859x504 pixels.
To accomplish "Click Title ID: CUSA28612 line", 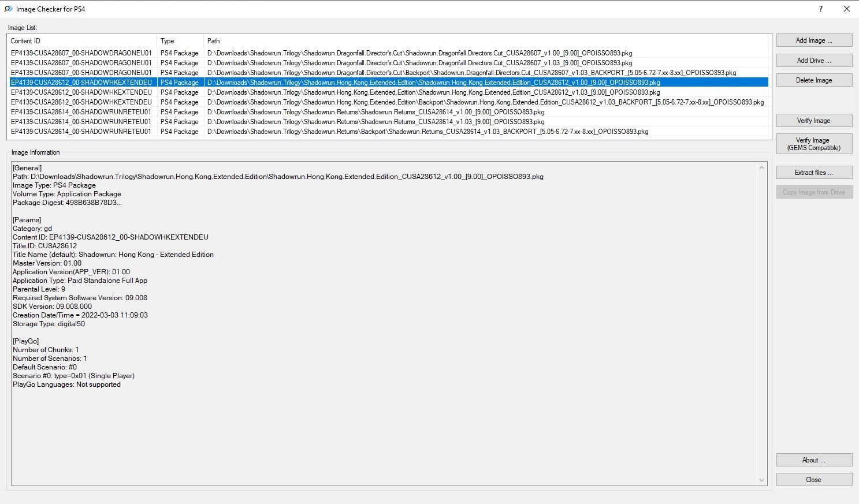I will pos(44,246).
